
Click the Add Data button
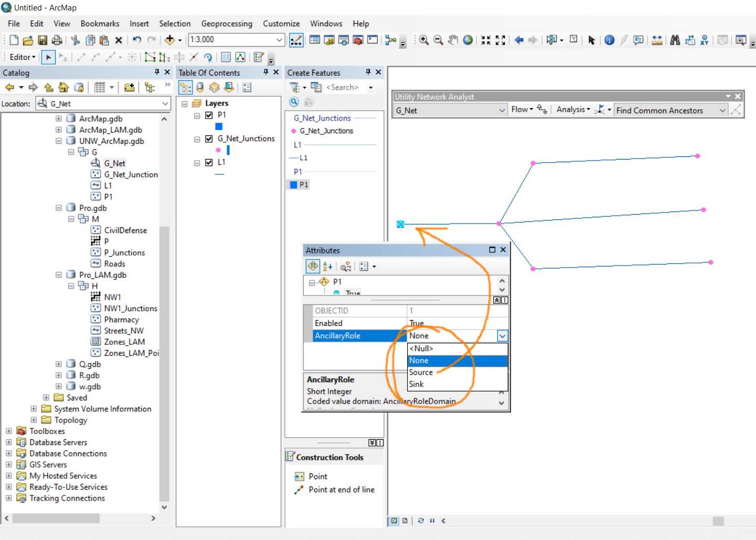pyautogui.click(x=169, y=40)
